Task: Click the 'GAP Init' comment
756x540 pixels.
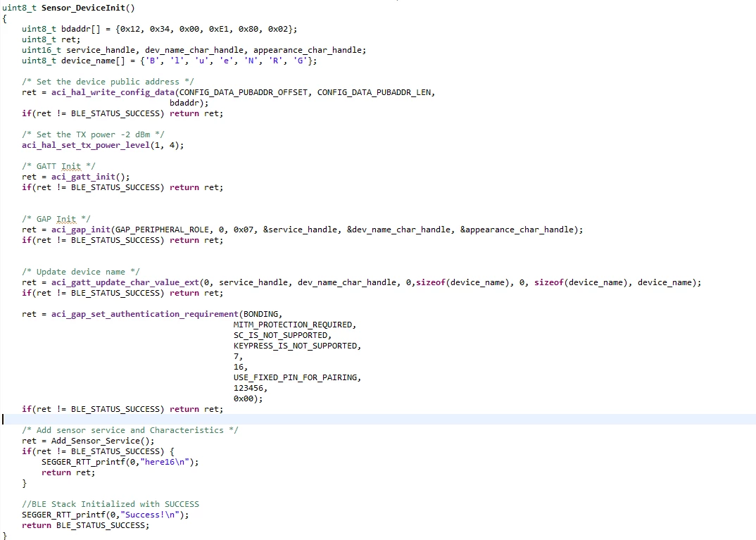Action: pyautogui.click(x=56, y=219)
